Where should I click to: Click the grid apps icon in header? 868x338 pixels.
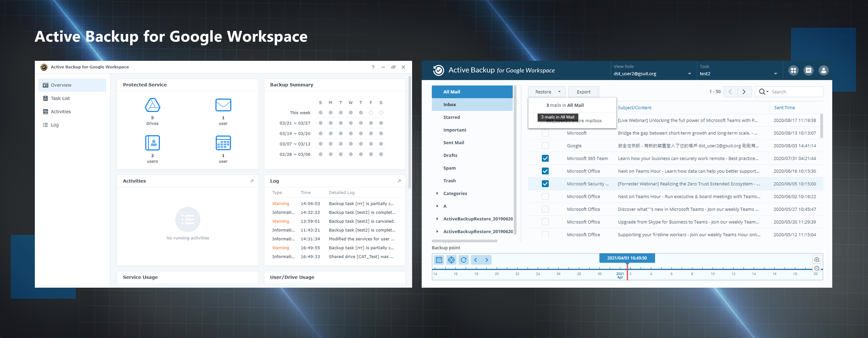793,70
